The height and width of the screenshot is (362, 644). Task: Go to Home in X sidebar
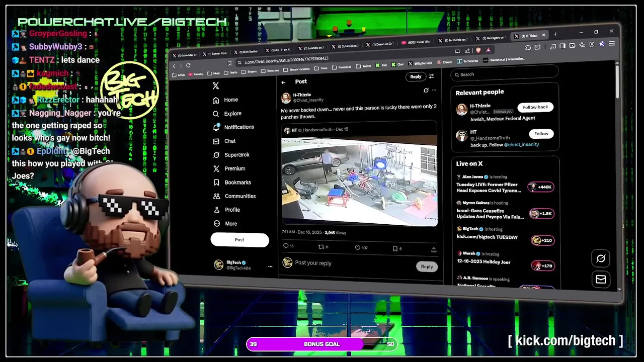click(x=225, y=100)
